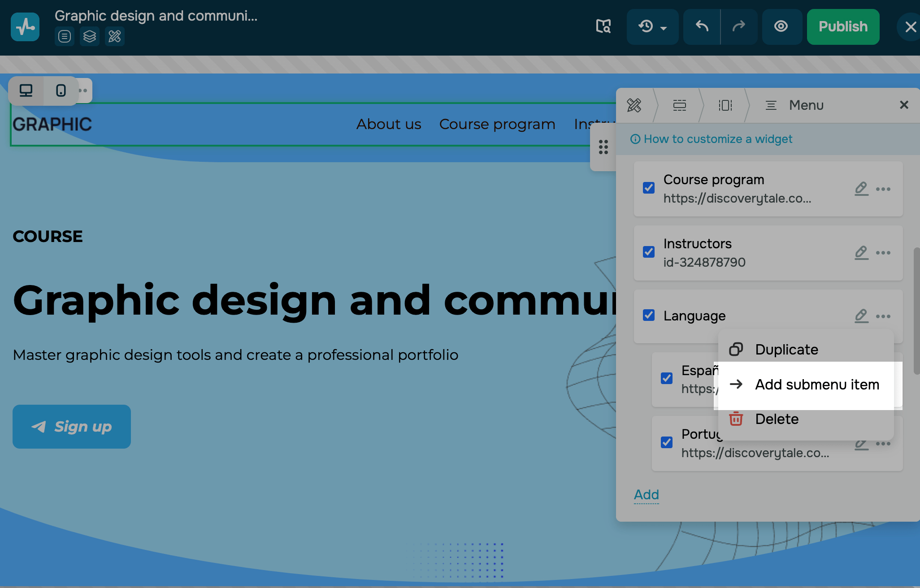Screen dimensions: 920x588
Task: Switch to mobile device view
Action: [x=61, y=91]
